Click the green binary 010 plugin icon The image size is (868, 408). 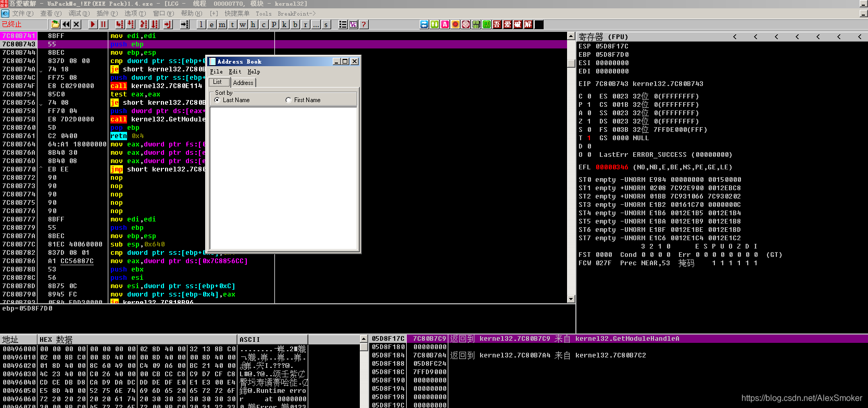click(476, 24)
